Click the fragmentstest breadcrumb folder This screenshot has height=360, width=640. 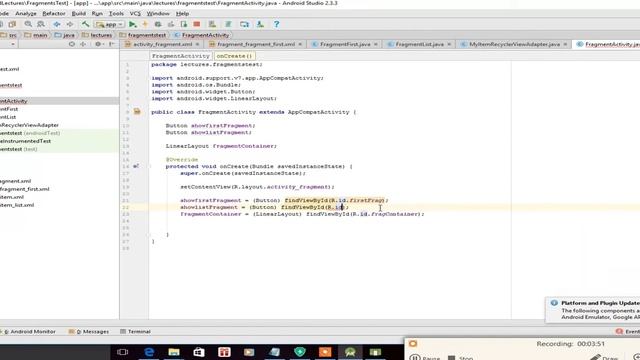[143, 35]
